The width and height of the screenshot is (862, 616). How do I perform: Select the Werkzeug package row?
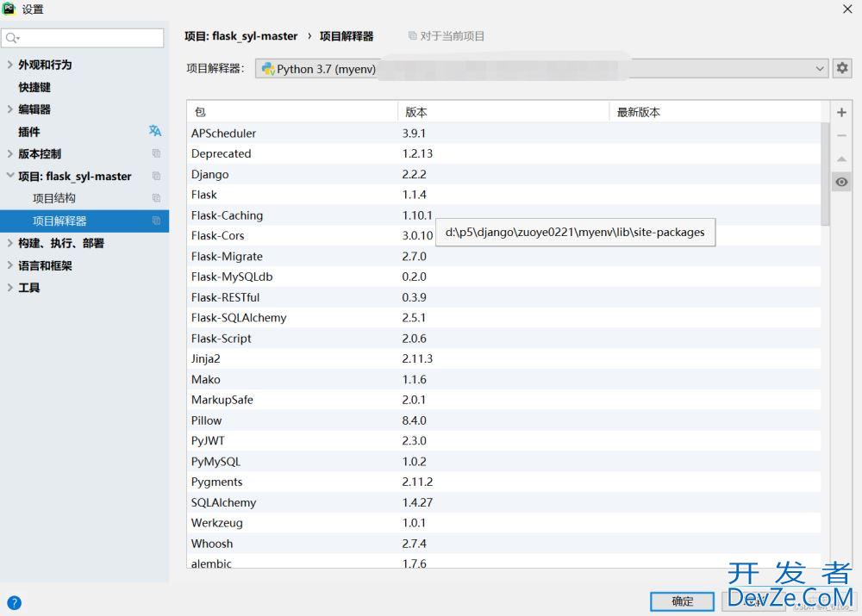[x=504, y=523]
